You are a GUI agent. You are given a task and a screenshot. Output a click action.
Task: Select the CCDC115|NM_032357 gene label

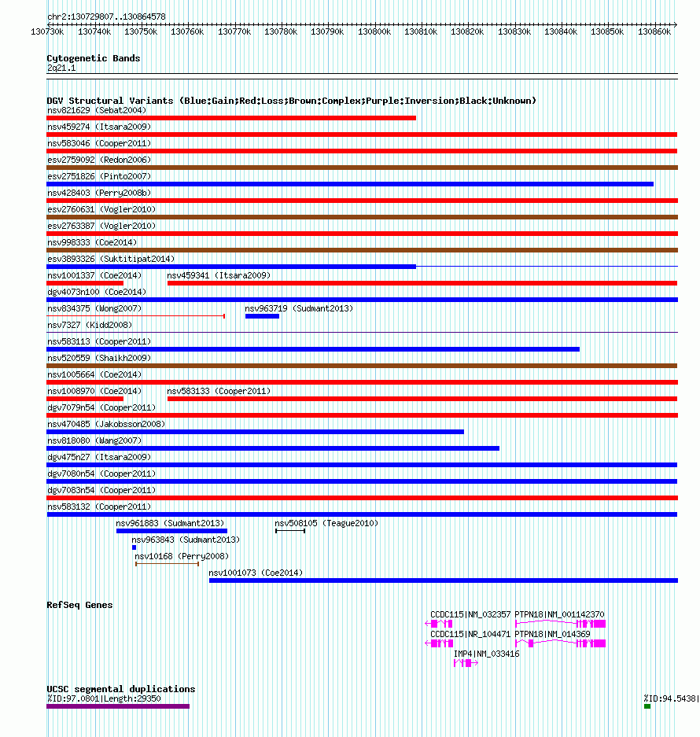[470, 614]
